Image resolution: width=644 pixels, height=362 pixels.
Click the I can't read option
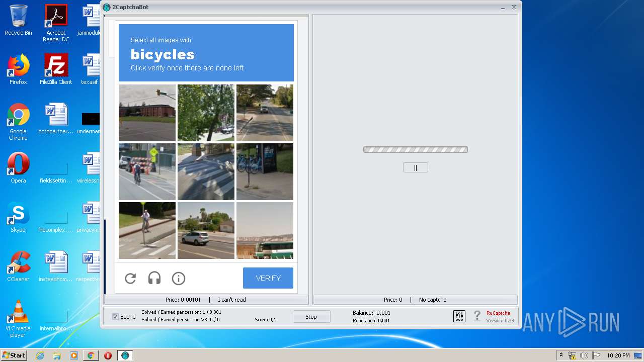click(x=232, y=300)
